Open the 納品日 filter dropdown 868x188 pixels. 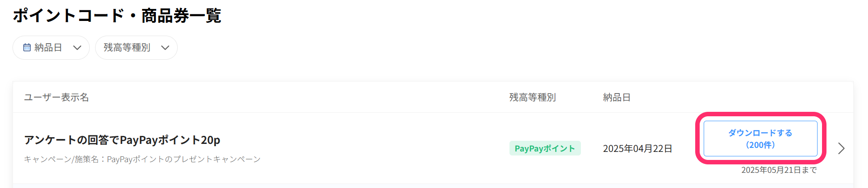click(51, 48)
